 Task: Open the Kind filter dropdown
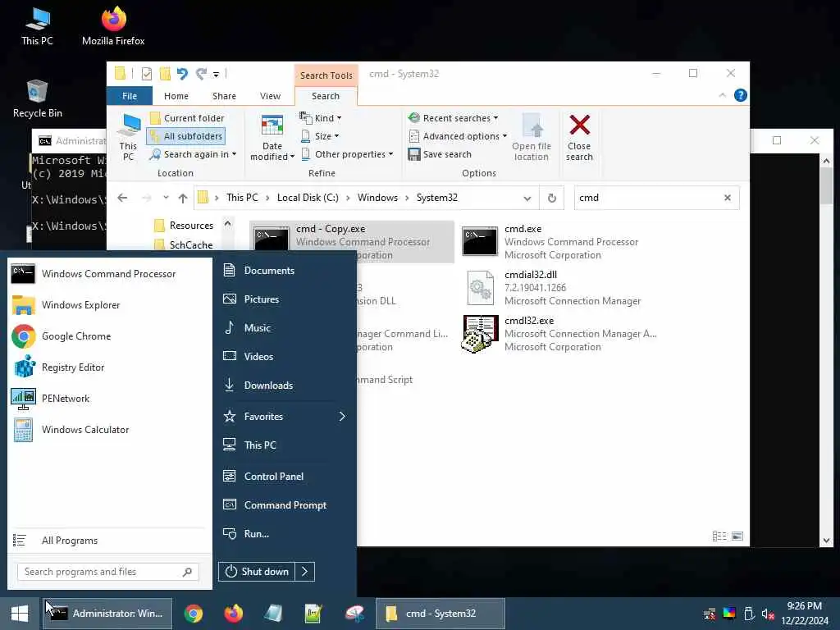[x=321, y=118]
